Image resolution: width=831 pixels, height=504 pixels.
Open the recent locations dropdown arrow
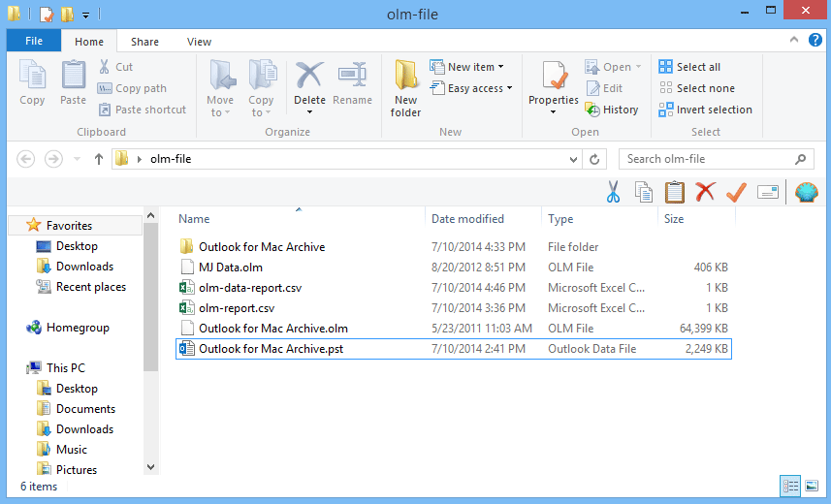(77, 159)
